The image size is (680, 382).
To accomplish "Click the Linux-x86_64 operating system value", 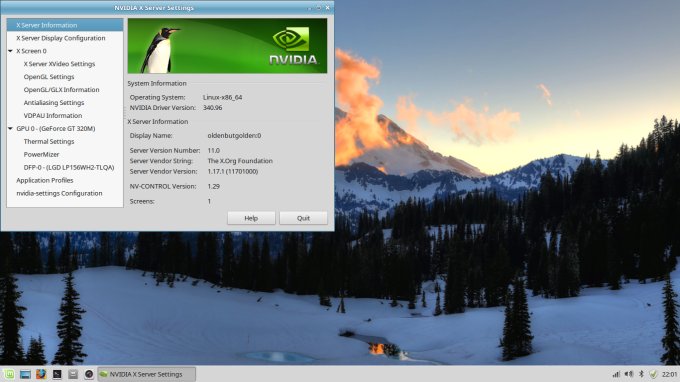I will 222,97.
